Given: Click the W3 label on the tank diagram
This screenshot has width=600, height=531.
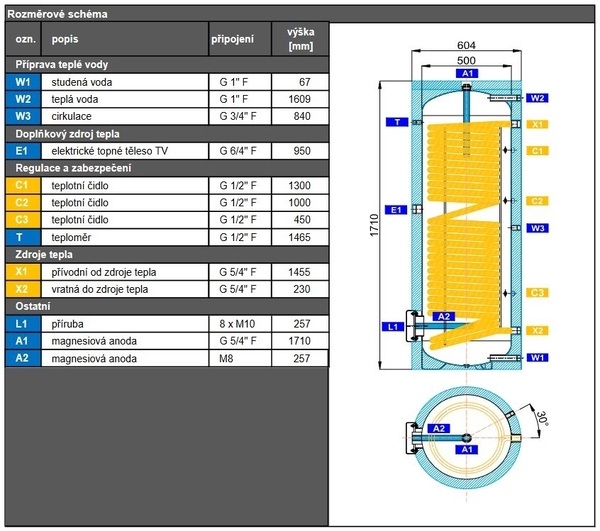Looking at the screenshot, I should 538,228.
